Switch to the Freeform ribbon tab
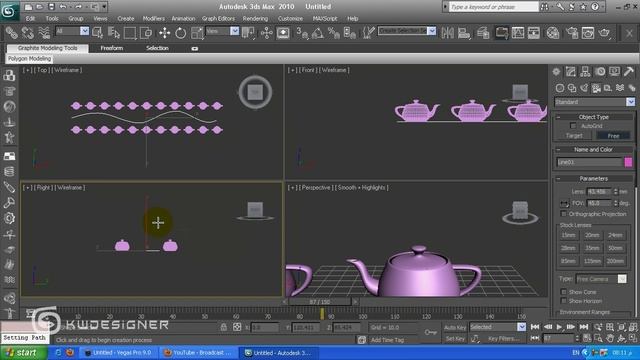The width and height of the screenshot is (640, 360). 111,48
